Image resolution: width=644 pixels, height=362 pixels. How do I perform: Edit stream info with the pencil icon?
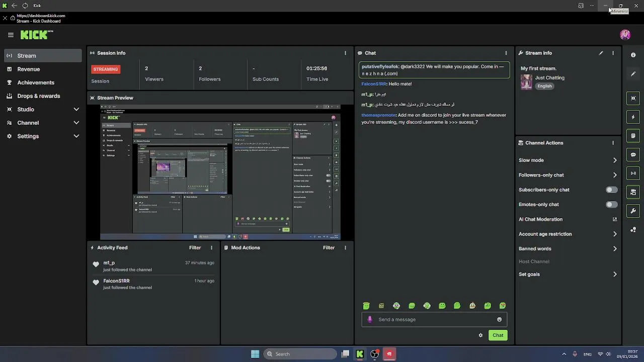[x=601, y=53]
